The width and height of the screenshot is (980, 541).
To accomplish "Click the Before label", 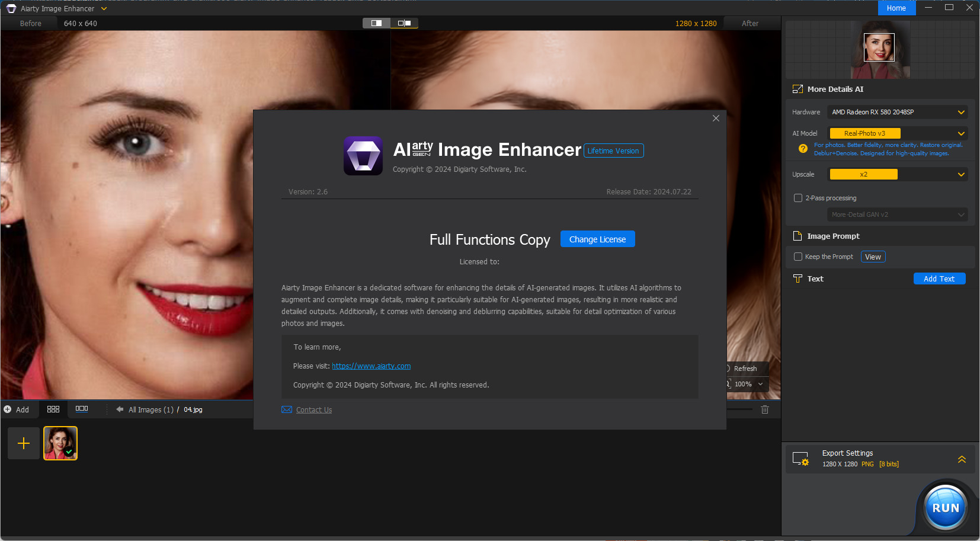I will pos(31,24).
